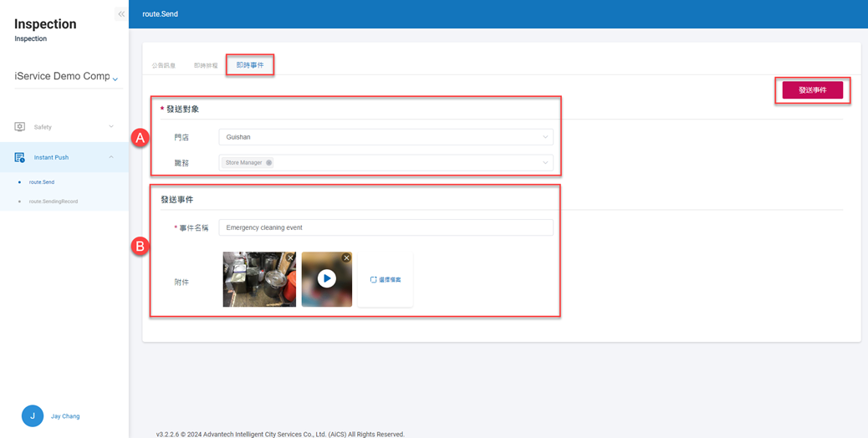Viewport: 868px width, 438px height.
Task: Remove the first photo attachment
Action: pos(290,258)
